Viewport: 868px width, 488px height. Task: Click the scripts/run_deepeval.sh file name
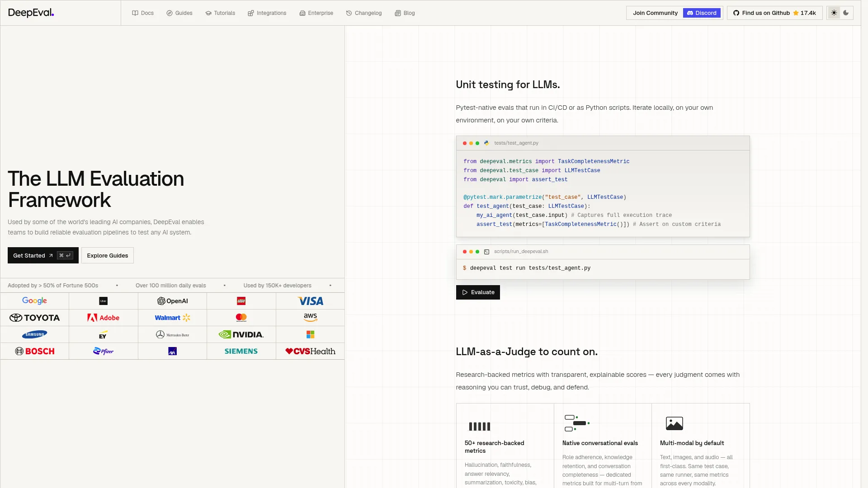click(x=521, y=252)
